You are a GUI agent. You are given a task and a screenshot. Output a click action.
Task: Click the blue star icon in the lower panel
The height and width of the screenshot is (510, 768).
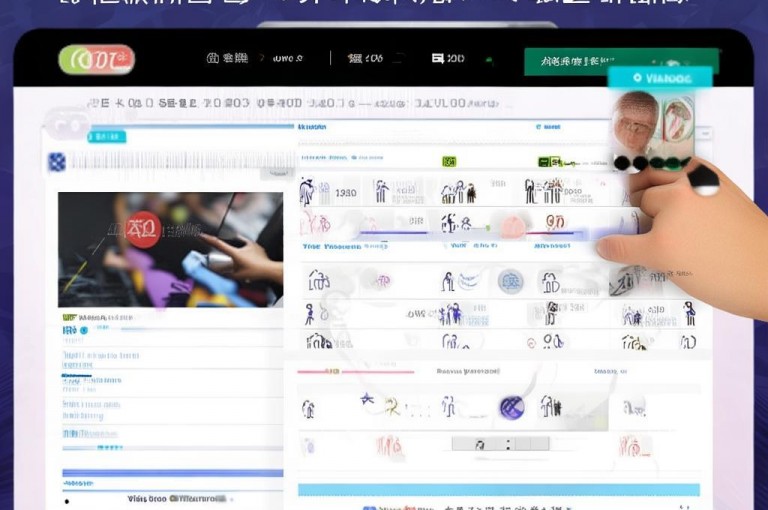pos(367,399)
